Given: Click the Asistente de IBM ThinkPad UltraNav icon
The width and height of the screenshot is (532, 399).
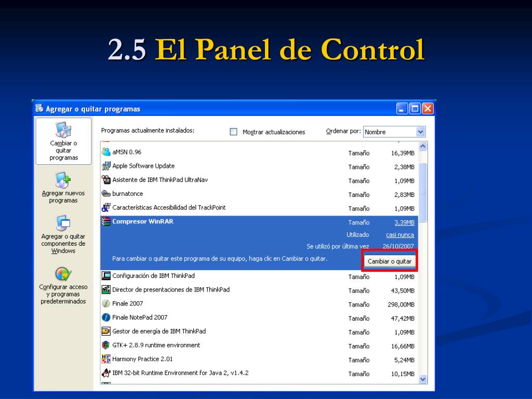Looking at the screenshot, I should pos(106,180).
